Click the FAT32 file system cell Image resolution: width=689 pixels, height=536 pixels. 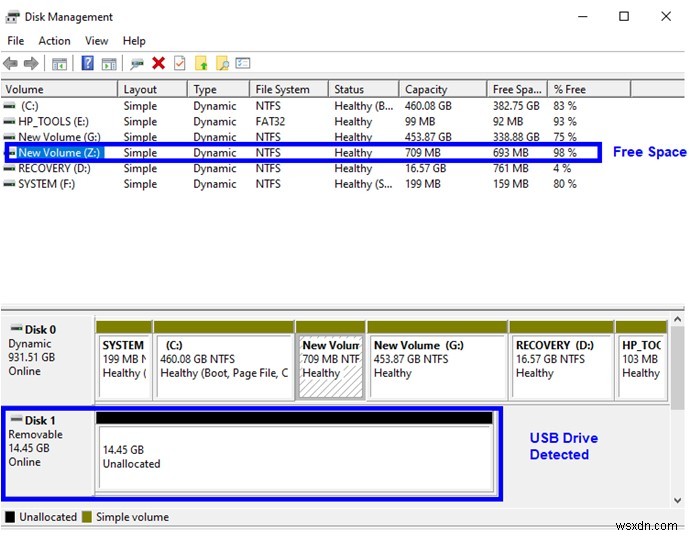pyautogui.click(x=270, y=122)
